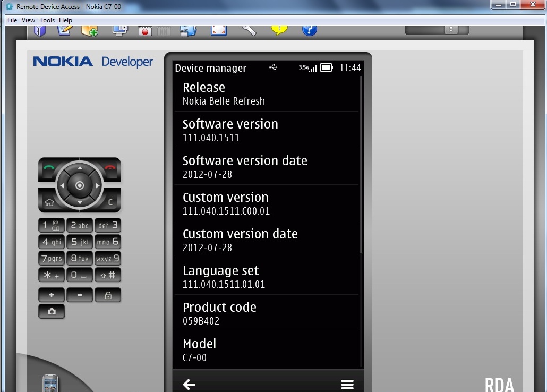The height and width of the screenshot is (392, 547).
Task: Click the fit-to-screen frame icon
Action: (x=219, y=31)
